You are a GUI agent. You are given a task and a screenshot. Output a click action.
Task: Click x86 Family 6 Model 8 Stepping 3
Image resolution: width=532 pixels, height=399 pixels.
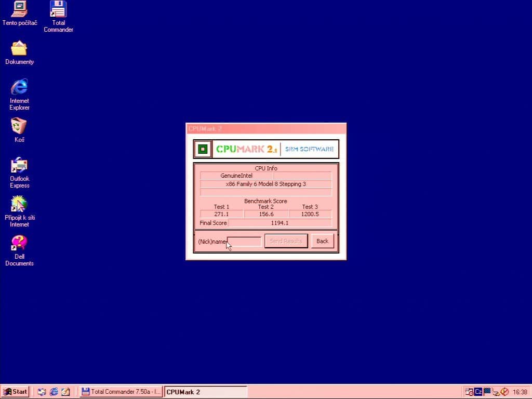(265, 184)
